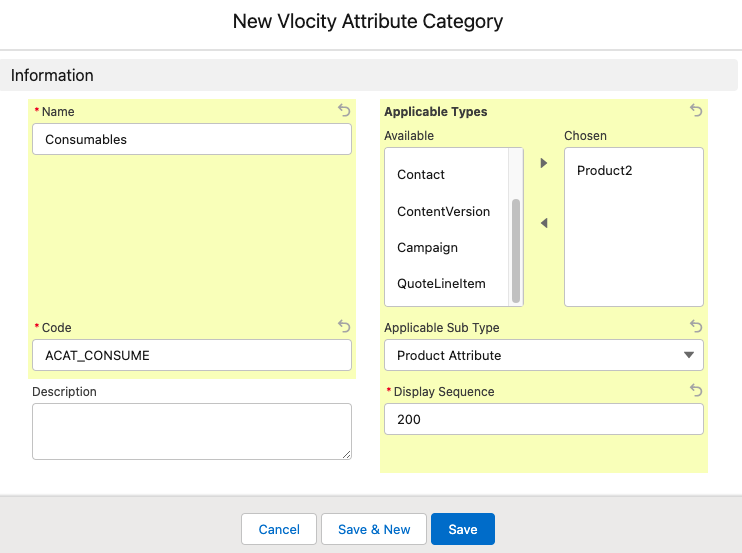
Task: Open the Applicable Sub Type dropdown
Action: (x=544, y=355)
